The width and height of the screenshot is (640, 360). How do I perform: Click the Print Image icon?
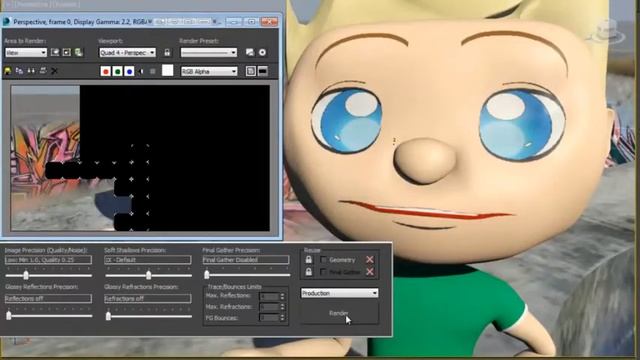click(43, 71)
